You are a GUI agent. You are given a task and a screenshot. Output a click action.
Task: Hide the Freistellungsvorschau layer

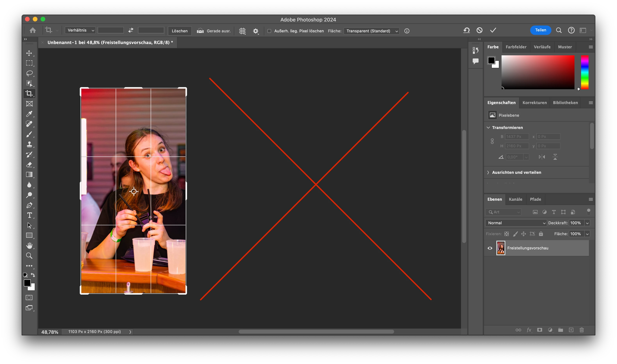(490, 248)
